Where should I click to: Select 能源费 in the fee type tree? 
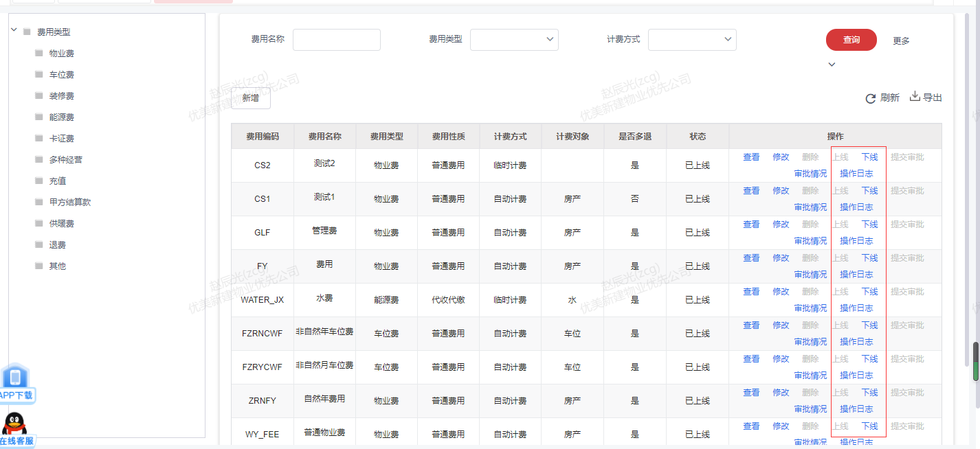62,117
